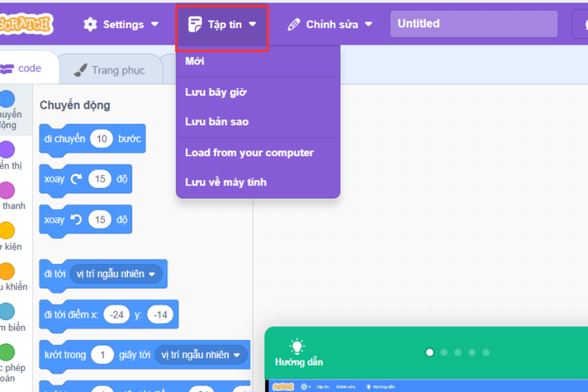Switch to the Trang phục tab
Image resolution: width=588 pixels, height=392 pixels.
(111, 70)
